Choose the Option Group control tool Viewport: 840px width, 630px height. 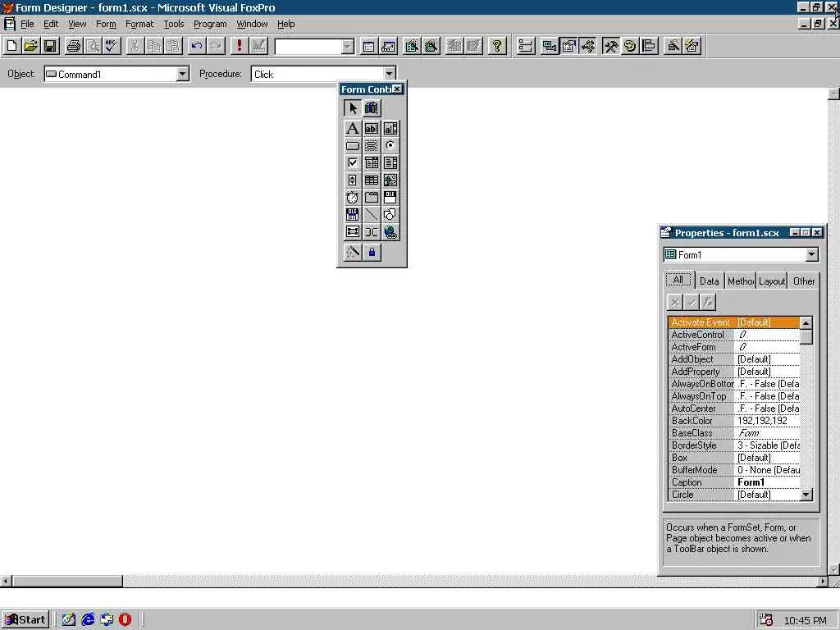pyautogui.click(x=390, y=146)
